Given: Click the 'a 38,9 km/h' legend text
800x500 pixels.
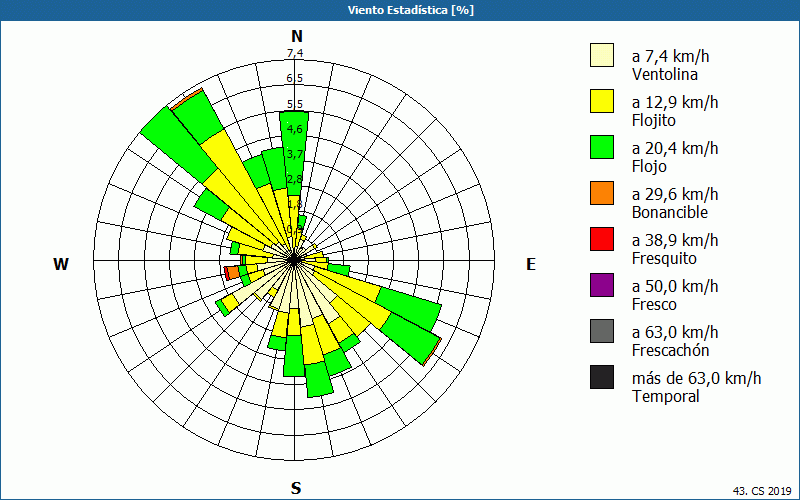Looking at the screenshot, I should pyautogui.click(x=675, y=240).
